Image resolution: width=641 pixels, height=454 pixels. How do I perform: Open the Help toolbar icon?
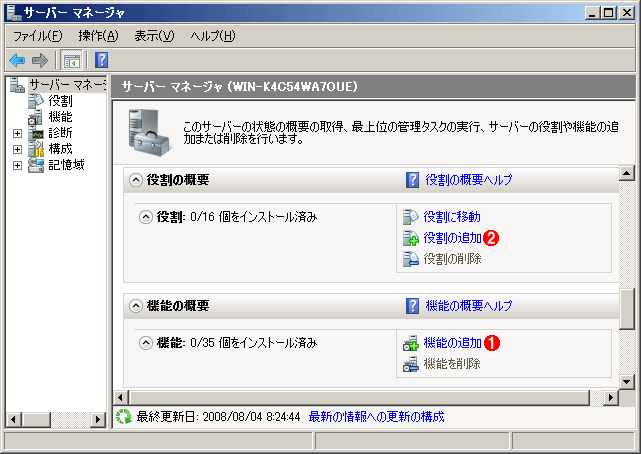[101, 60]
